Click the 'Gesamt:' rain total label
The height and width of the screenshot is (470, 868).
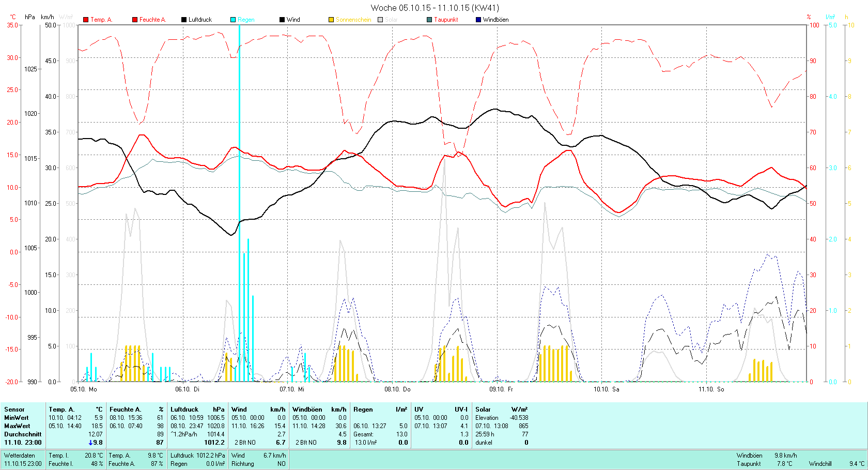pos(363,434)
